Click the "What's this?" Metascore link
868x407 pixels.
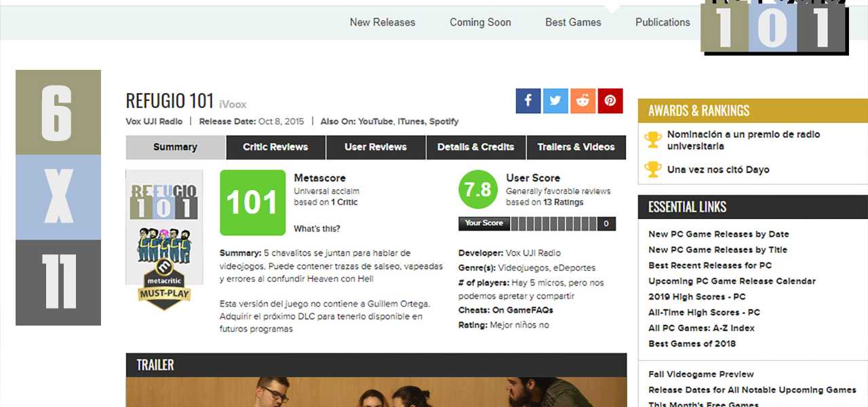coord(317,229)
